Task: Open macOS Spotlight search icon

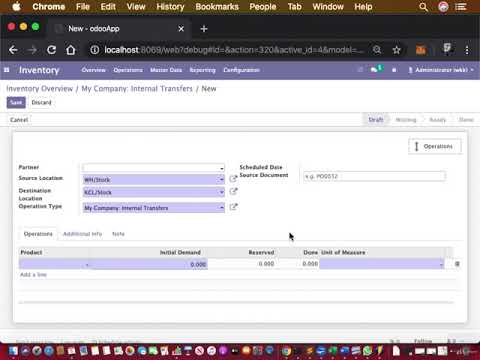Action: point(423,7)
